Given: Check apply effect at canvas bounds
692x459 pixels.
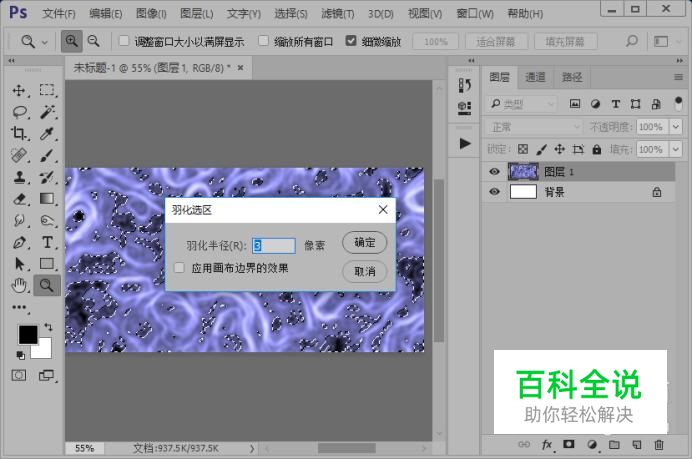Looking at the screenshot, I should coord(179,268).
